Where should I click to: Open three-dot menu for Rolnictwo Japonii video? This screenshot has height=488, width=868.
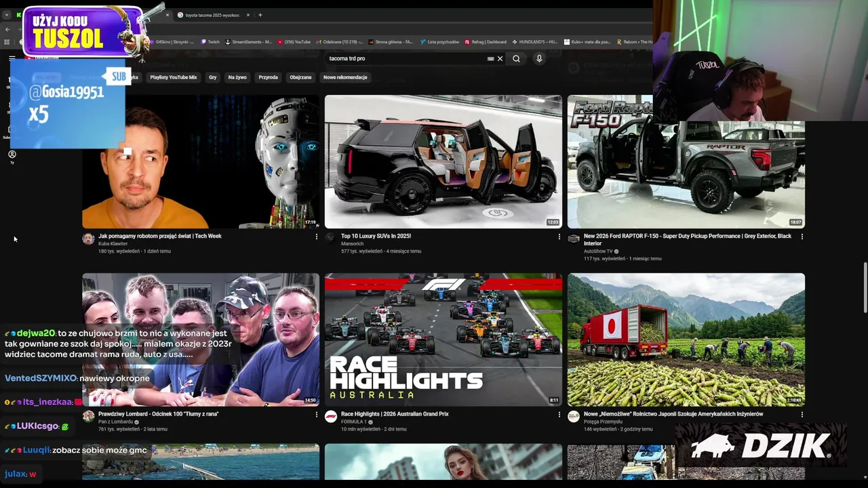pos(802,414)
